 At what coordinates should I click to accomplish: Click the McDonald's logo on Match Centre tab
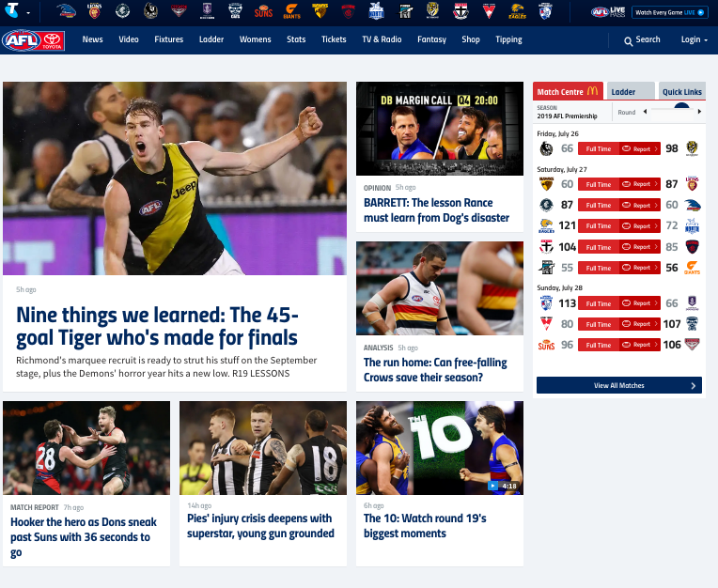(x=592, y=91)
